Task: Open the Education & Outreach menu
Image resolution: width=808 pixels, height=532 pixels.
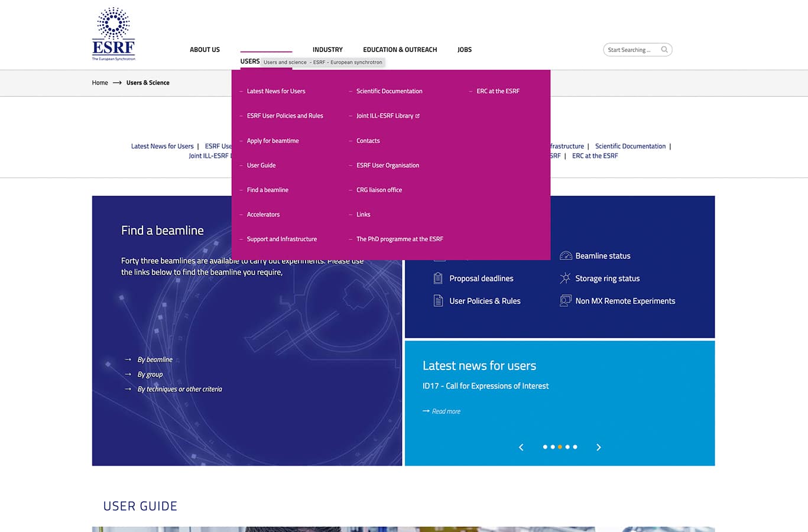Action: click(400, 50)
